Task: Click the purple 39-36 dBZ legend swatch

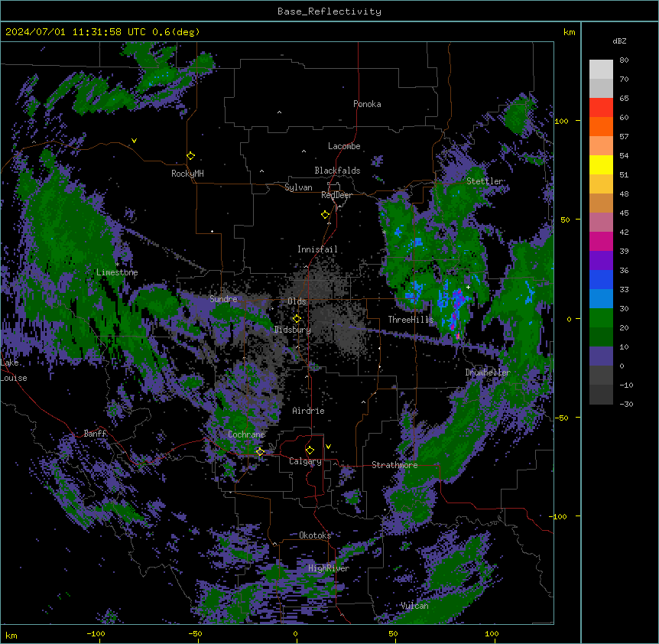Action: click(x=601, y=261)
